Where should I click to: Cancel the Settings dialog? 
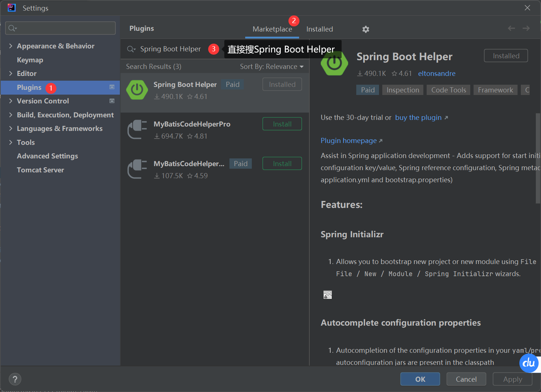466,379
